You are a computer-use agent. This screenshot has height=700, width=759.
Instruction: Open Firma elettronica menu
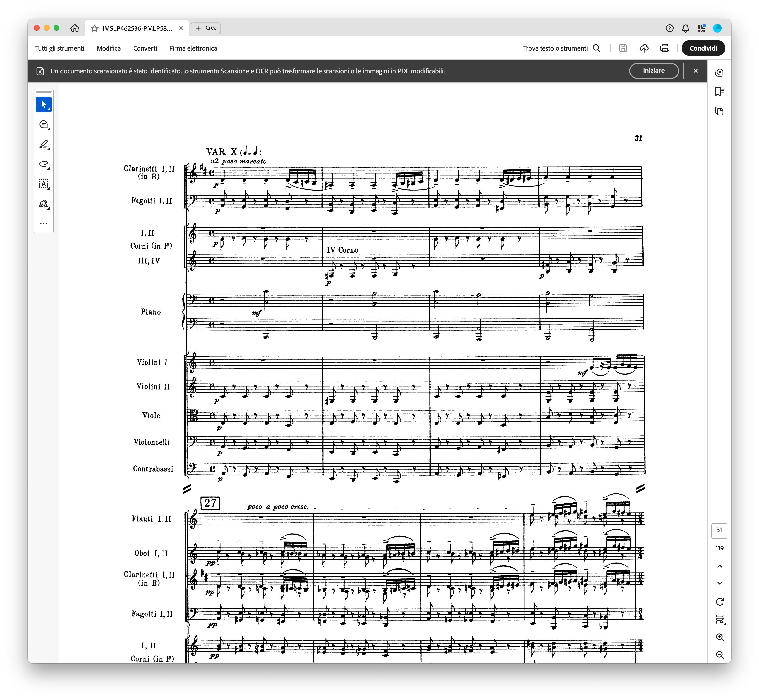pyautogui.click(x=193, y=48)
